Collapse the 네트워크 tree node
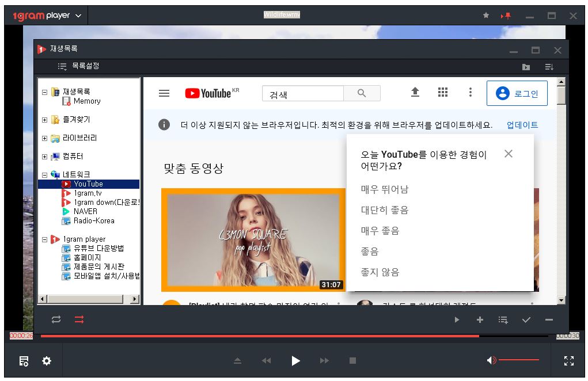The image size is (588, 381). tap(44, 175)
